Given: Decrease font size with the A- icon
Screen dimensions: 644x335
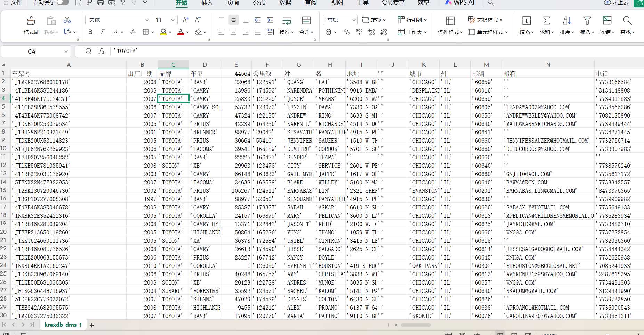Looking at the screenshot, I should coord(198,20).
